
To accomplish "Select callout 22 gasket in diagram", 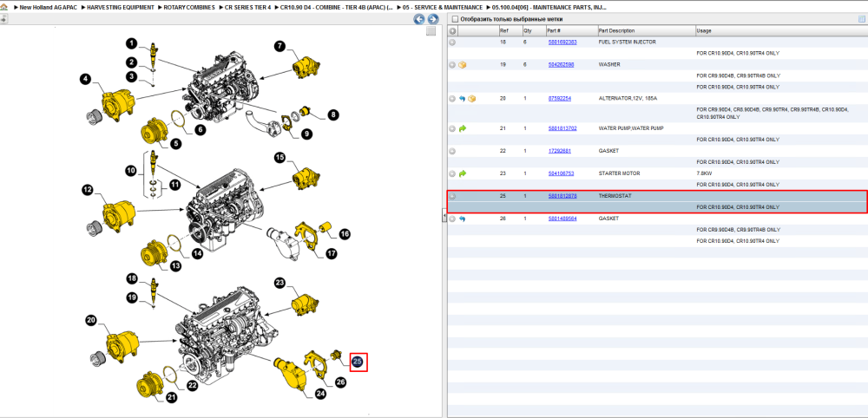I will (x=192, y=385).
